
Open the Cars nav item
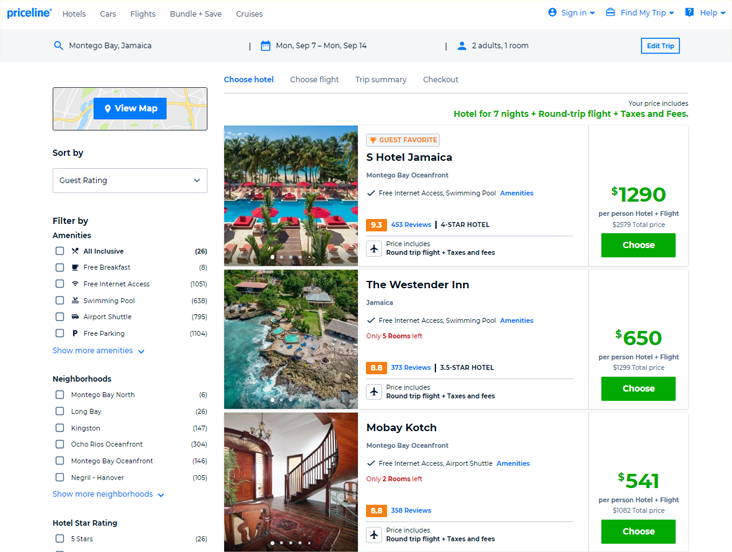click(x=108, y=14)
